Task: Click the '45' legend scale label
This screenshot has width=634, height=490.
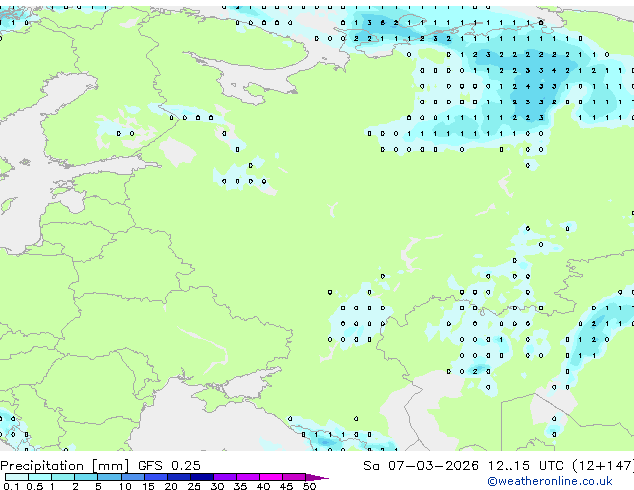Action: point(286,486)
